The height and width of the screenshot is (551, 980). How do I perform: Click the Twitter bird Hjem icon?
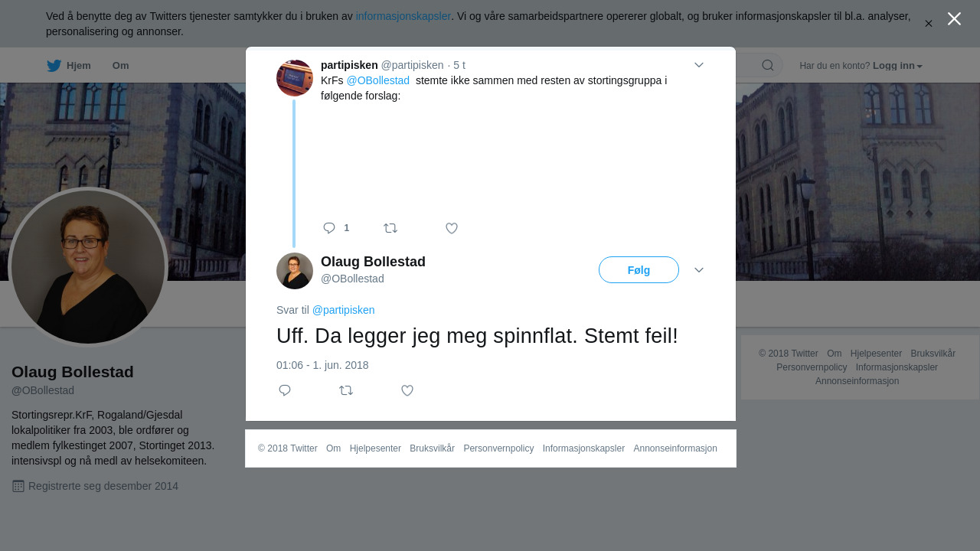pyautogui.click(x=54, y=66)
